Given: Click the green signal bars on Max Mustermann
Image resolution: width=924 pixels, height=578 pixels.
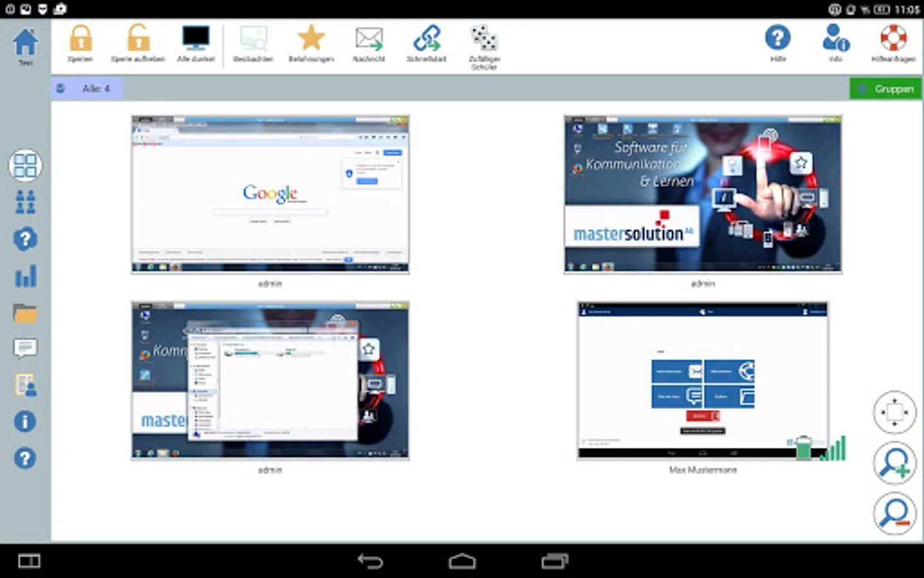Looking at the screenshot, I should 834,448.
